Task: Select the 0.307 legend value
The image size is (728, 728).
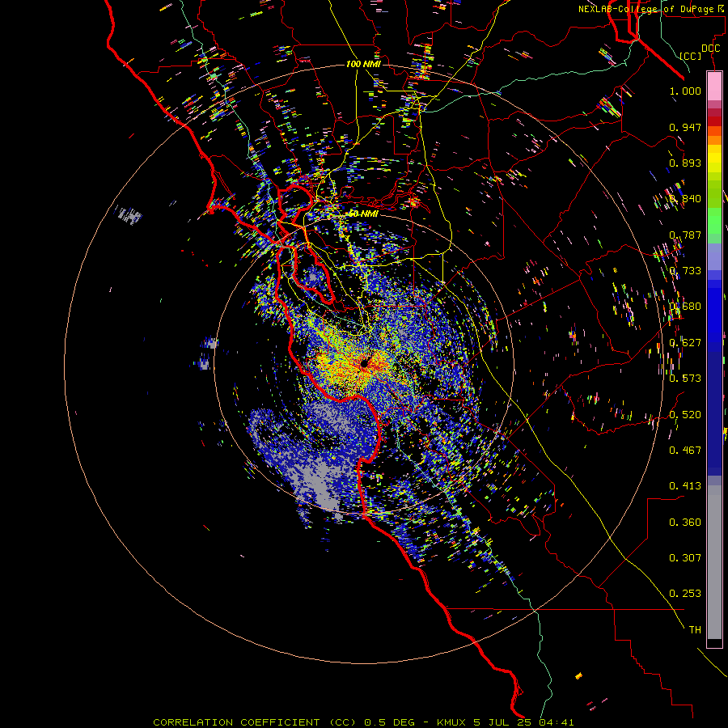Action: pos(685,558)
